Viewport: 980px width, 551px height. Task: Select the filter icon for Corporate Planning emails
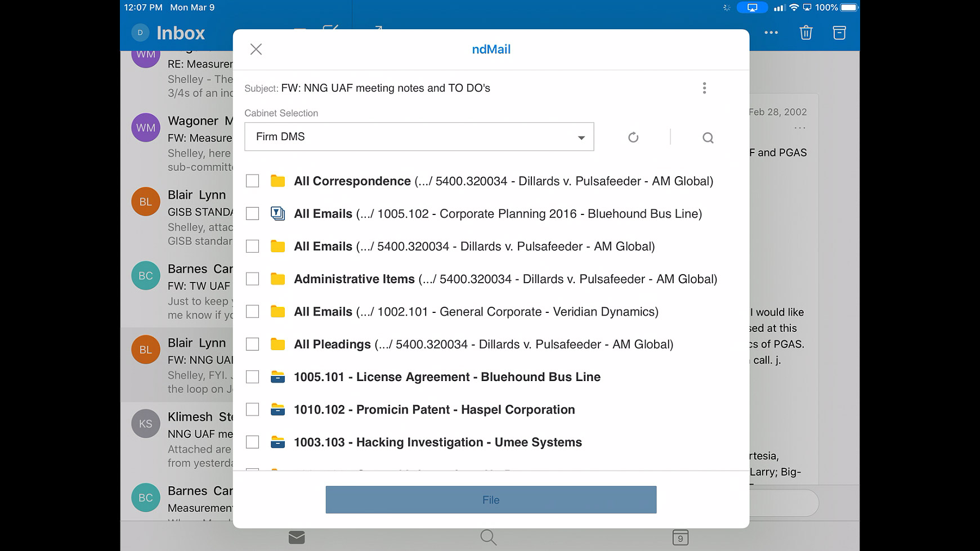(x=278, y=213)
